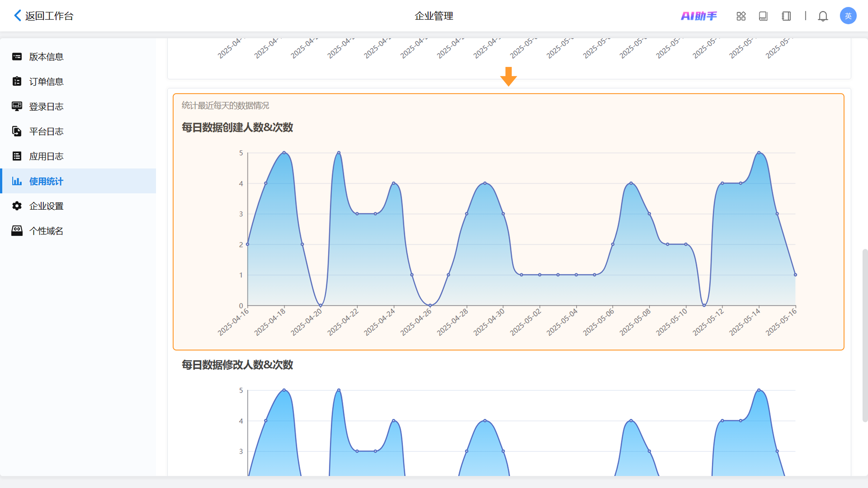
Task: Click the first 5-value peak point in modification chart
Action: pyautogui.click(x=284, y=390)
